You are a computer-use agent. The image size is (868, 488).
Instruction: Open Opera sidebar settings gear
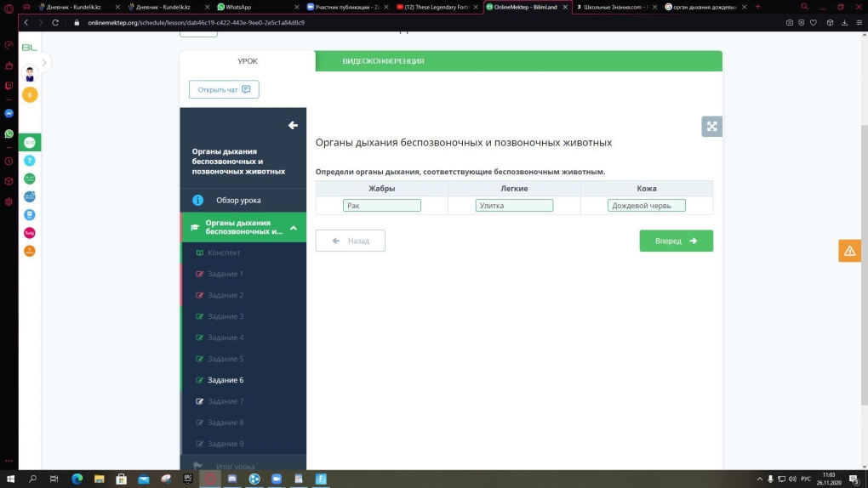[9, 201]
